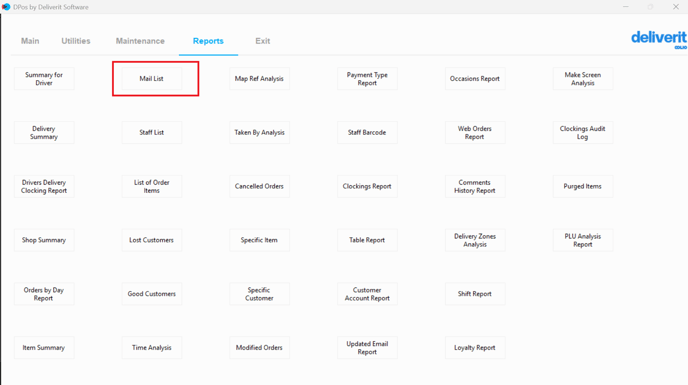Open the Clockings Report
The width and height of the screenshot is (688, 385).
(367, 186)
